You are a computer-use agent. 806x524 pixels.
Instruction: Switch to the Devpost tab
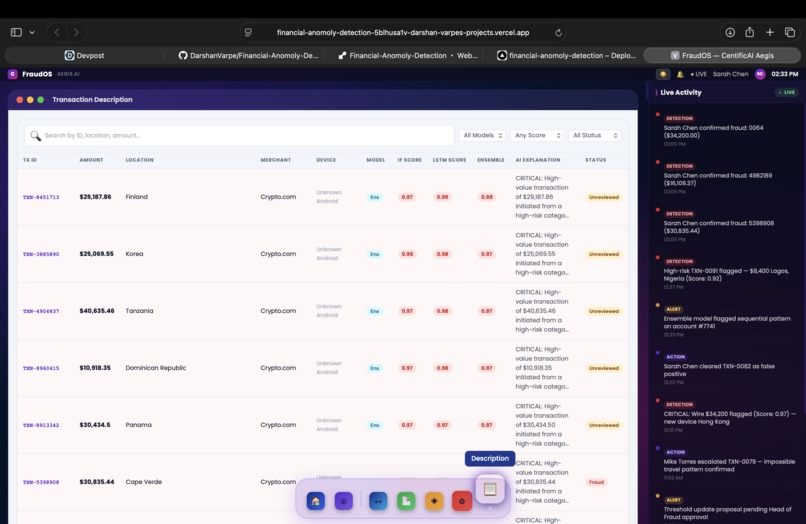[x=84, y=56]
